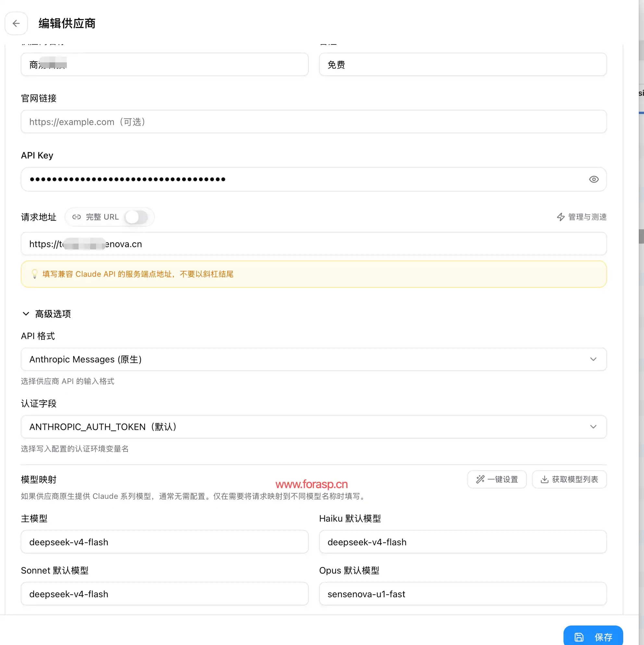Image resolution: width=644 pixels, height=645 pixels.
Task: Click the floppy disk icon in 保存
Action: click(579, 637)
